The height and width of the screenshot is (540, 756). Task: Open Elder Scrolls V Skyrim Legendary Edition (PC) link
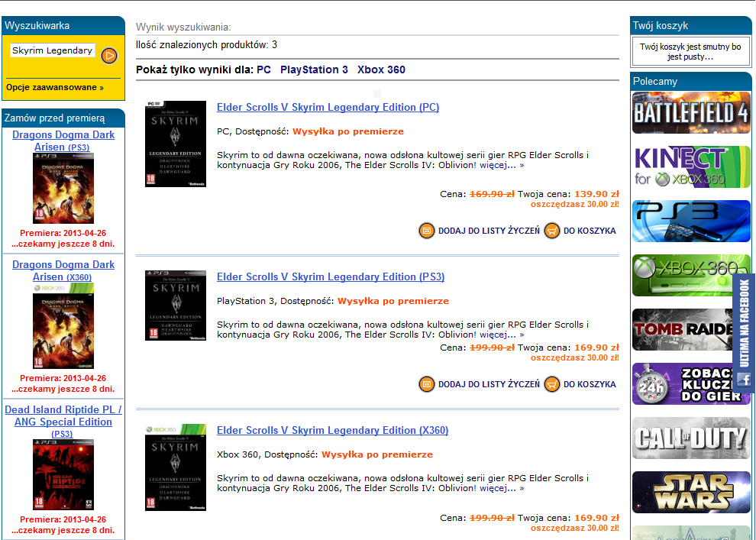pyautogui.click(x=328, y=108)
